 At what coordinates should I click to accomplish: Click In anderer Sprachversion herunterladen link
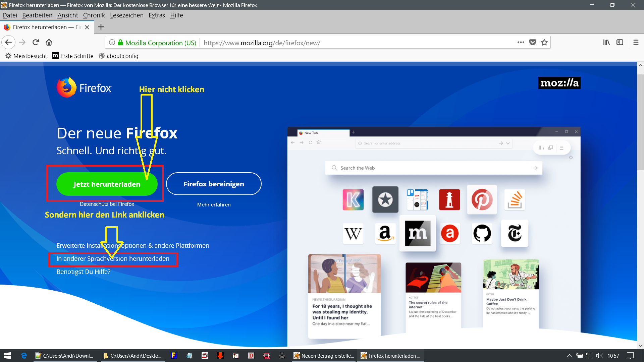click(113, 259)
